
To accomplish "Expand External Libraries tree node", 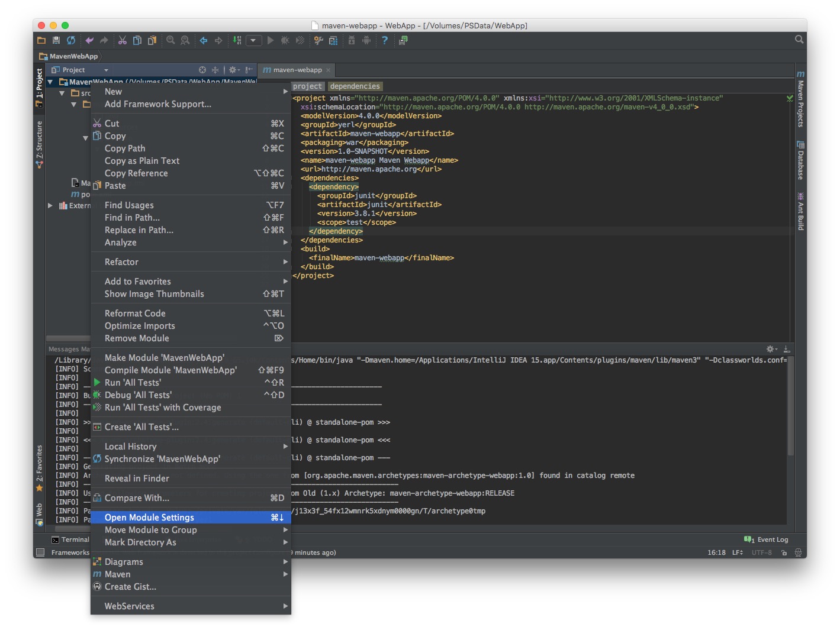I will [50, 206].
